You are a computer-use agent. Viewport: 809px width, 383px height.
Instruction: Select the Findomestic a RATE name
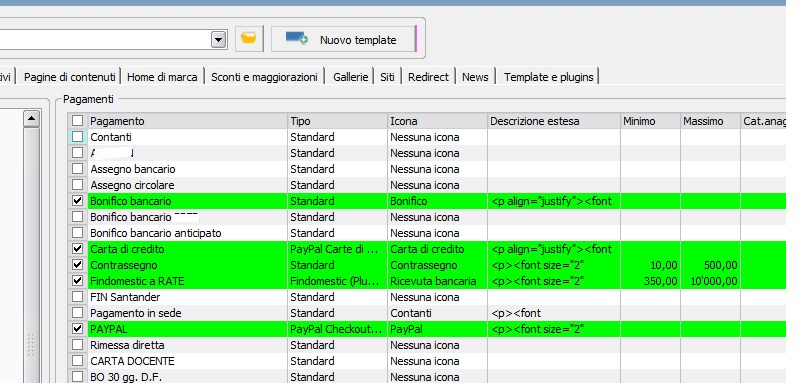[137, 281]
